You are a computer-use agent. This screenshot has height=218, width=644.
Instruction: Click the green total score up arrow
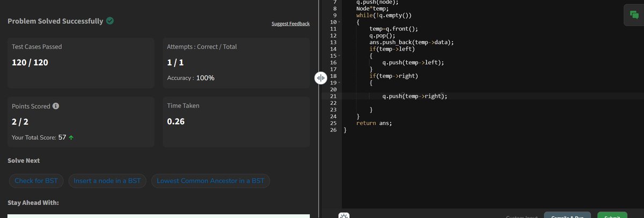click(71, 138)
